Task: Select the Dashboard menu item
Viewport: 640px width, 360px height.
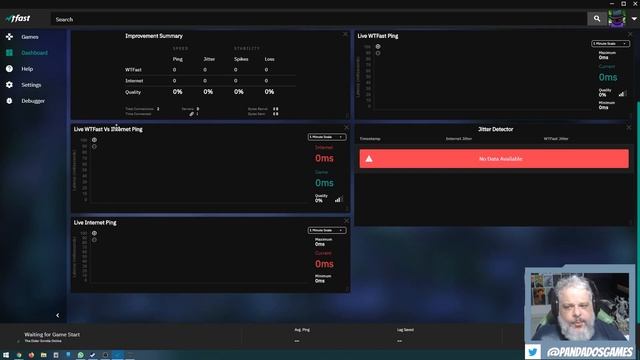Action: (x=34, y=53)
